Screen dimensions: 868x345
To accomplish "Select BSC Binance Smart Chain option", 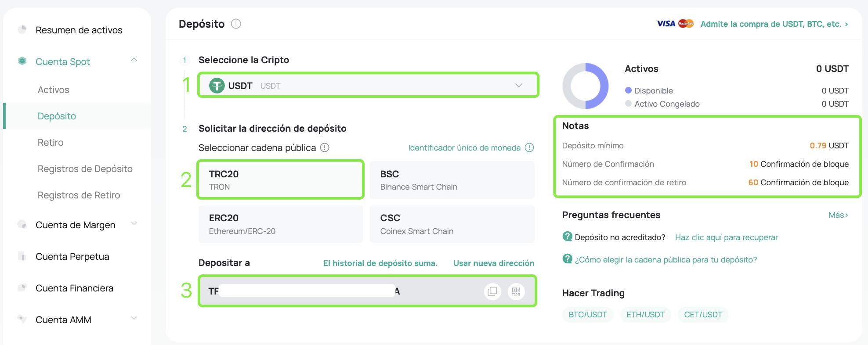I will 452,180.
